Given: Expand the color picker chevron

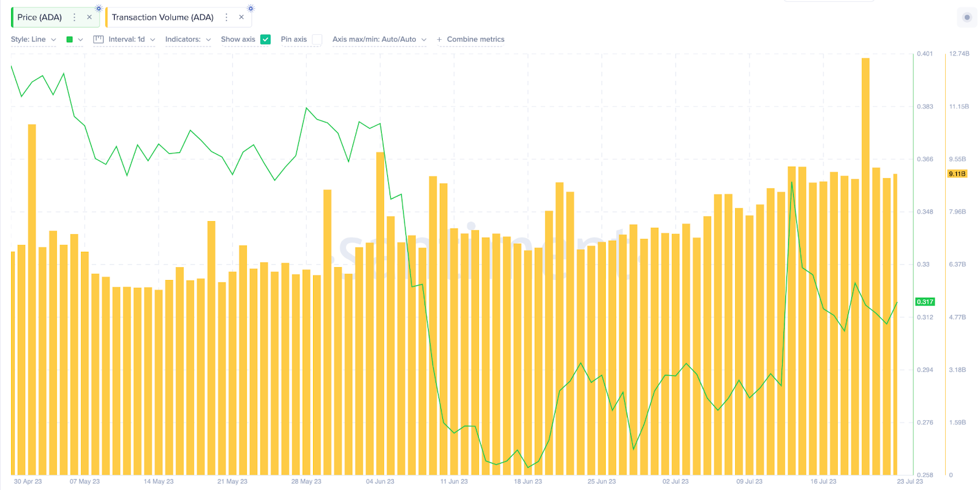Looking at the screenshot, I should 80,40.
